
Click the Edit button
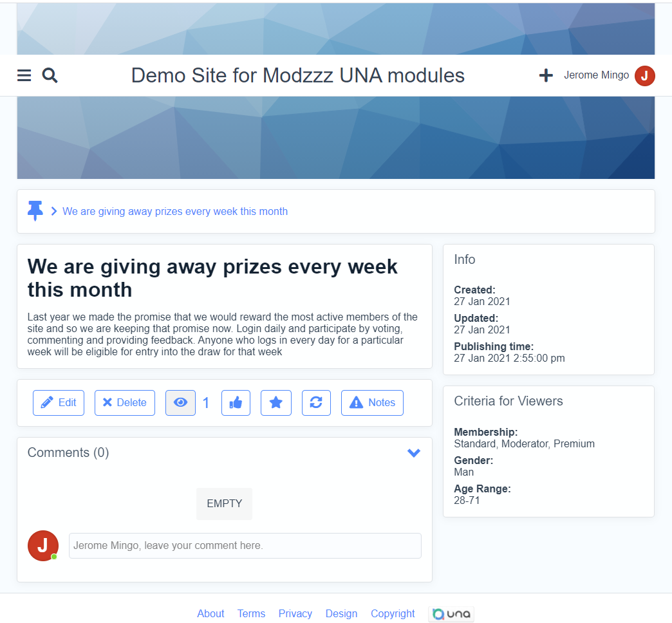59,403
